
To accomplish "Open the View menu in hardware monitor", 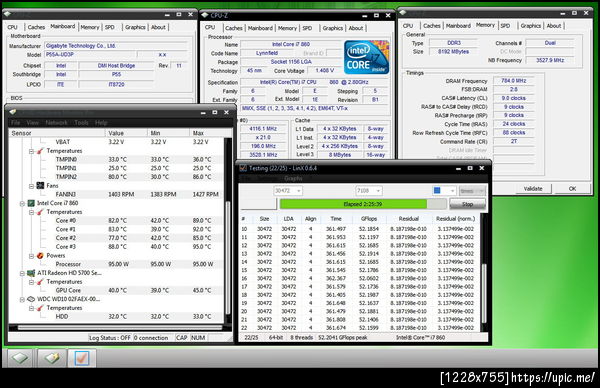I will (x=33, y=122).
